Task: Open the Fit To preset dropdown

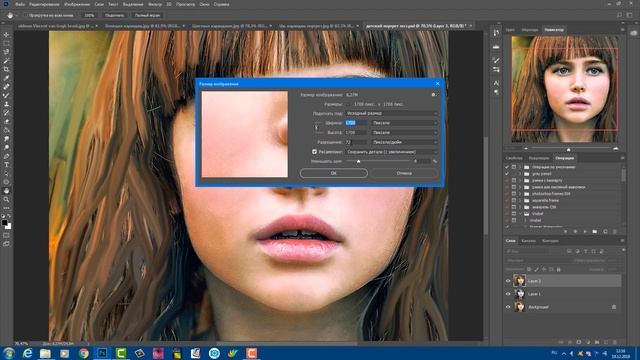Action: (392, 113)
